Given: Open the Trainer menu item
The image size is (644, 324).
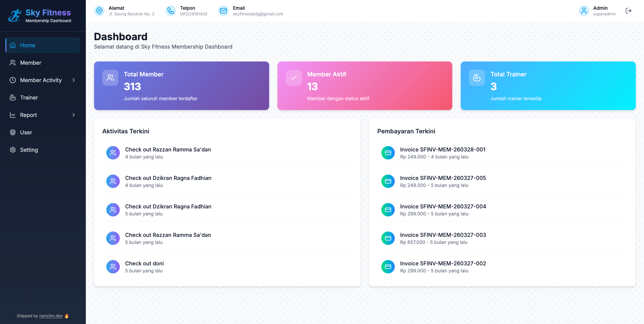Looking at the screenshot, I should point(43,98).
